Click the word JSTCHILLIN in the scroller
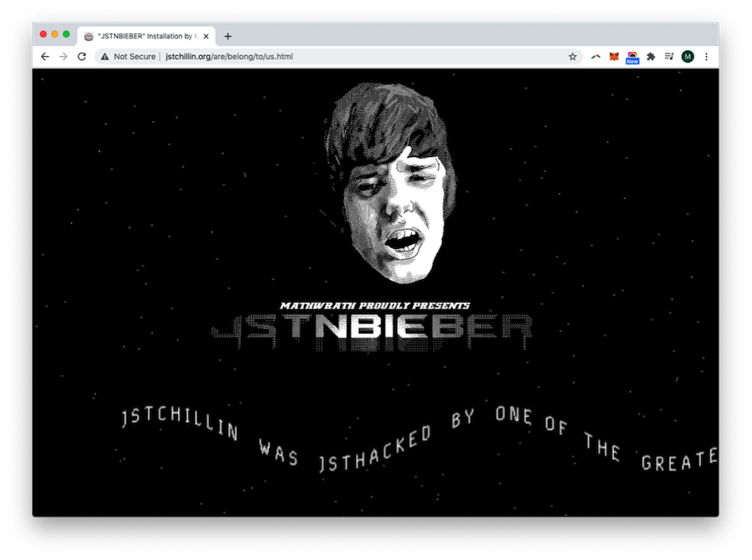 click(x=180, y=423)
